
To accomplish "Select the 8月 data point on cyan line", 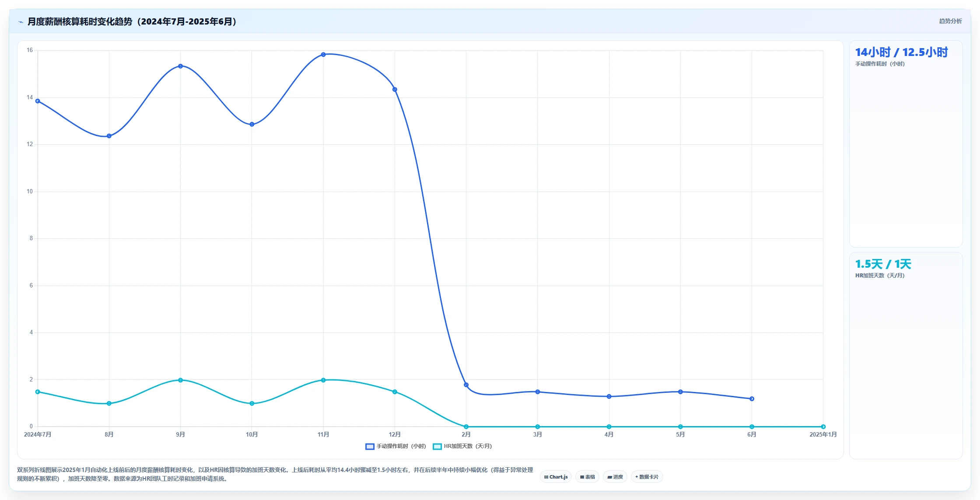I will (x=109, y=403).
